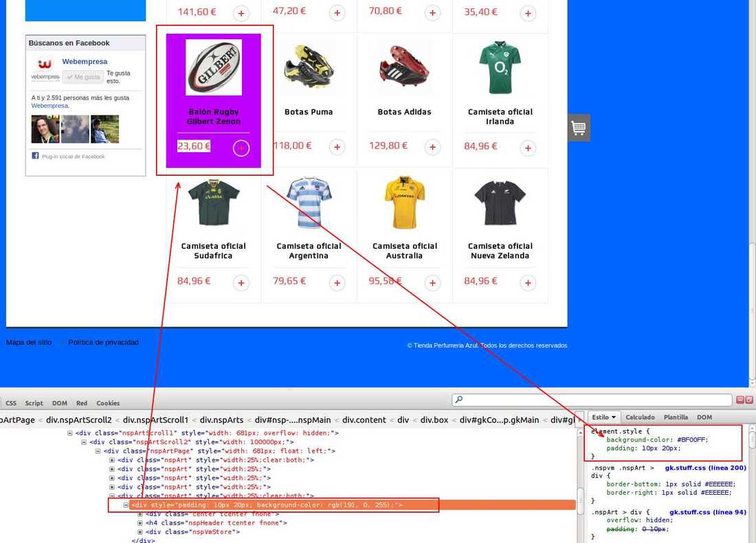This screenshot has width=756, height=543.
Task: Click the Me gusta button
Action: (83, 77)
